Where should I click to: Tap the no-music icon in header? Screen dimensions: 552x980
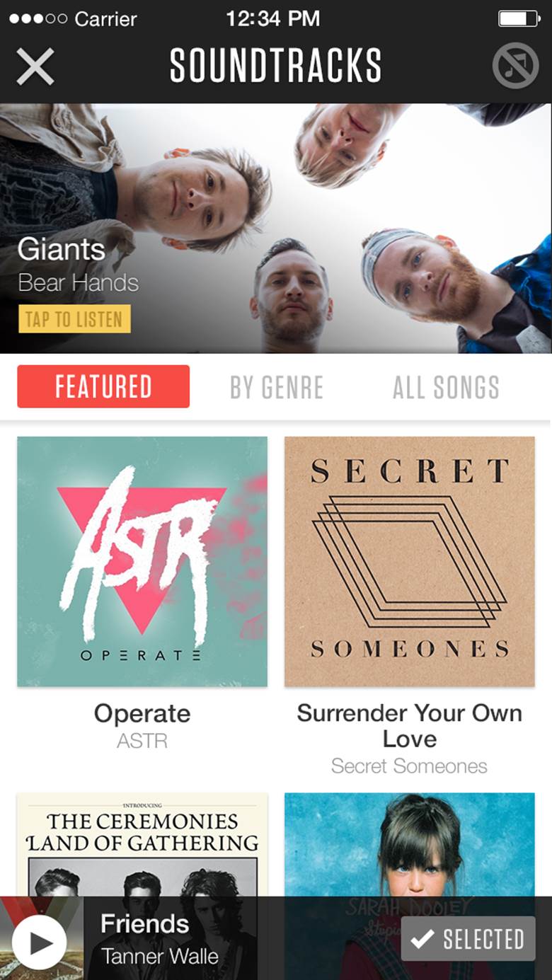(515, 66)
